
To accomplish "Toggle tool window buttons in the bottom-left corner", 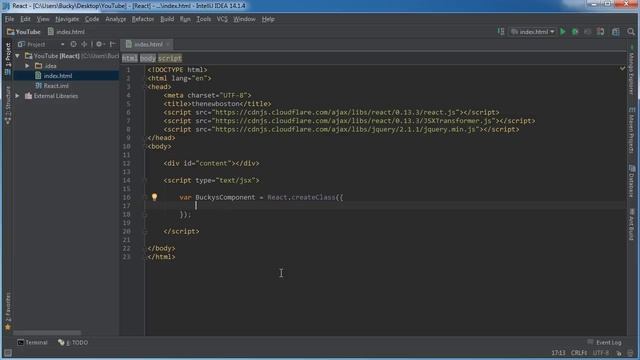I will point(7,353).
